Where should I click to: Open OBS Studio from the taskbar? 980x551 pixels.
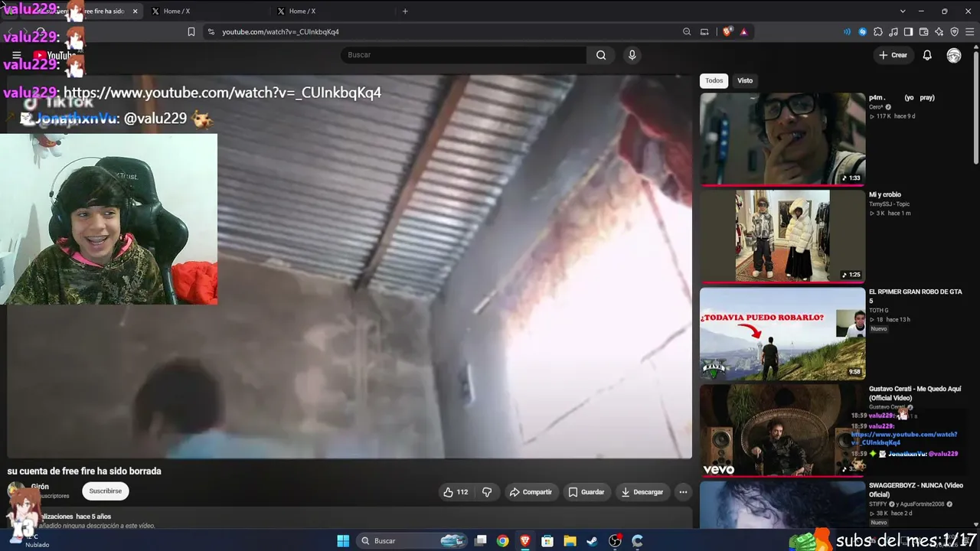click(x=615, y=541)
